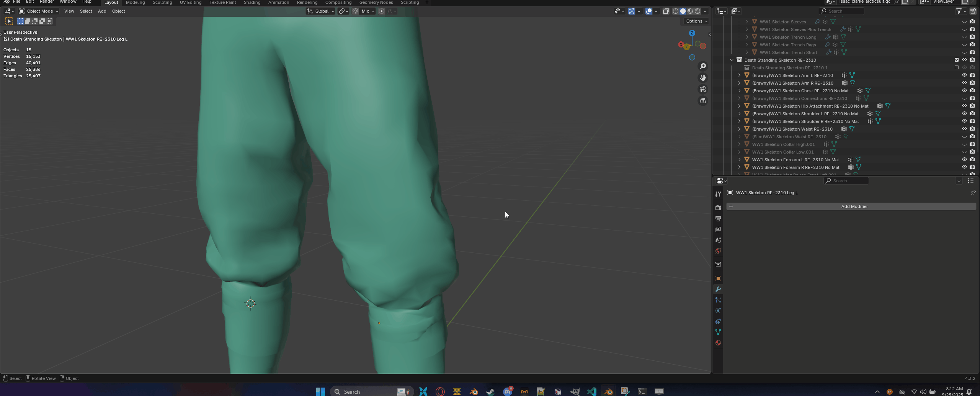
Task: Click the pan view hand icon
Action: coord(703,78)
